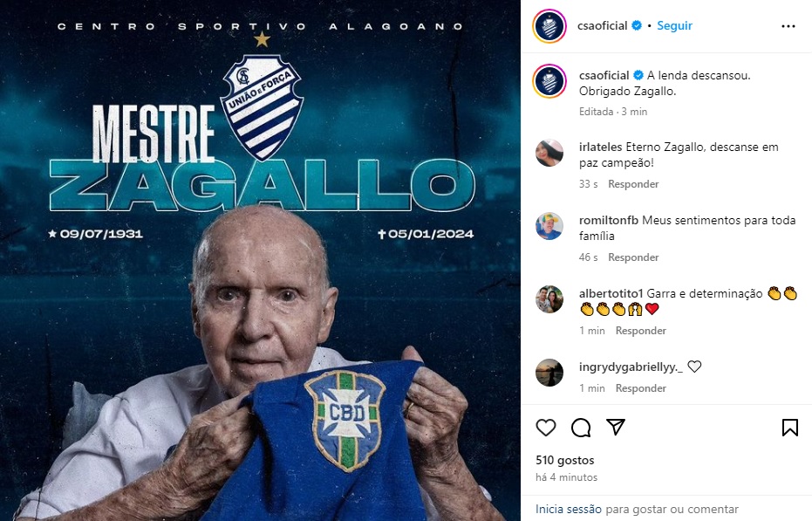View the 510 gostos likes list

point(564,460)
